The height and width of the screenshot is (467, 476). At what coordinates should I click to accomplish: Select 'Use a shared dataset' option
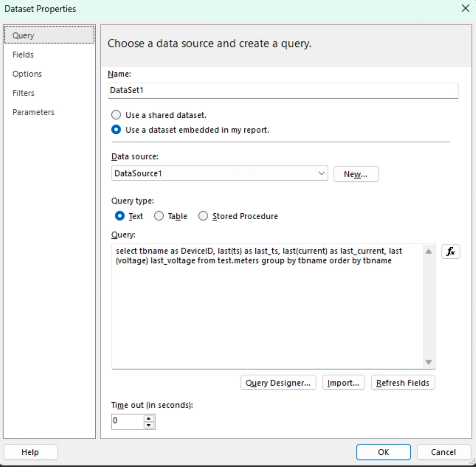[116, 115]
